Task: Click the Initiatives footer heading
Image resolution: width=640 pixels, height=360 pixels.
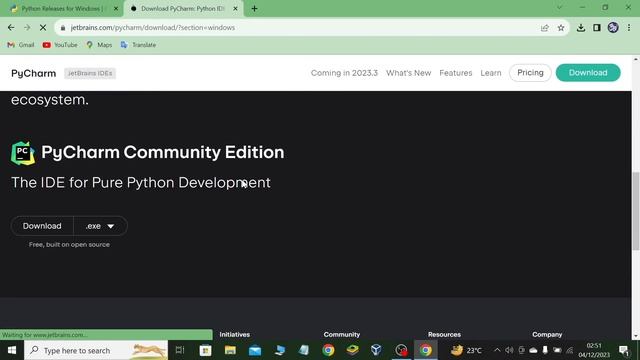Action: pyautogui.click(x=235, y=334)
